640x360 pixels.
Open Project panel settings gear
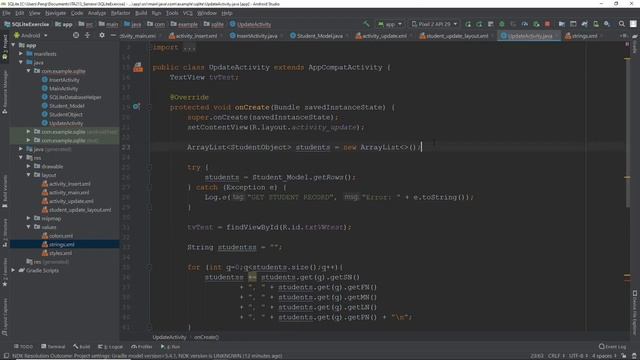[x=102, y=36]
